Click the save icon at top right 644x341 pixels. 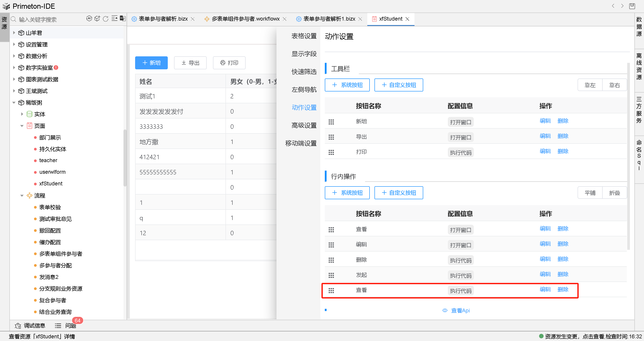[632, 6]
